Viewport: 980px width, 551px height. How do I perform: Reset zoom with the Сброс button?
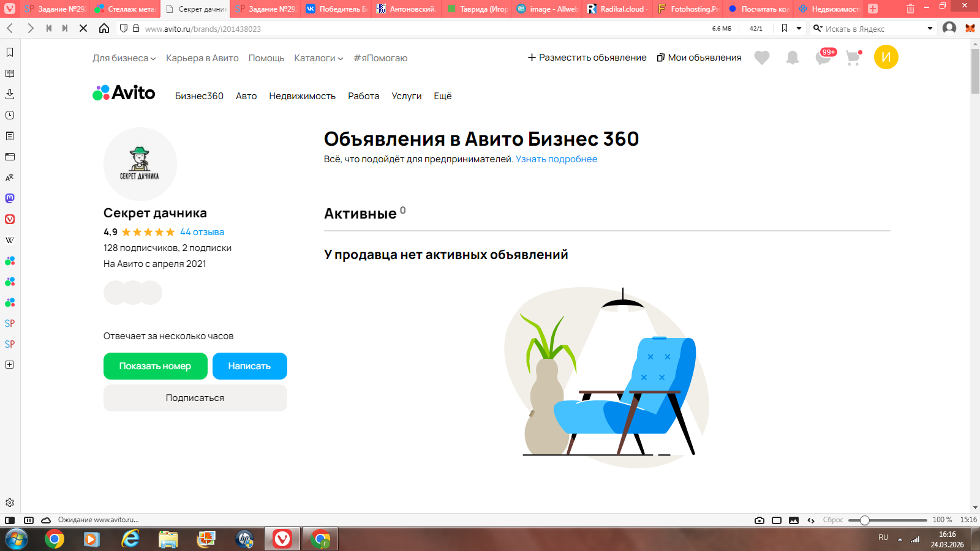coord(833,520)
